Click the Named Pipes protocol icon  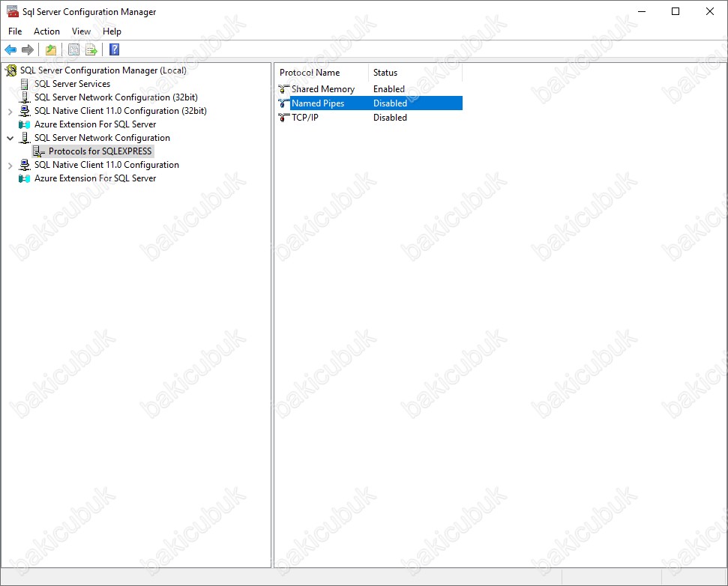click(283, 103)
